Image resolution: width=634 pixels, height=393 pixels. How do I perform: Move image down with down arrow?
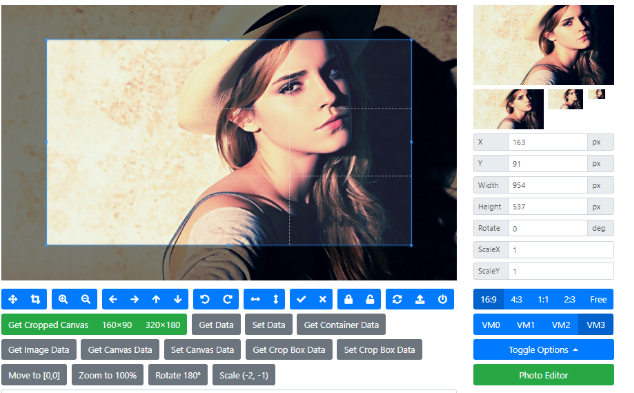178,299
